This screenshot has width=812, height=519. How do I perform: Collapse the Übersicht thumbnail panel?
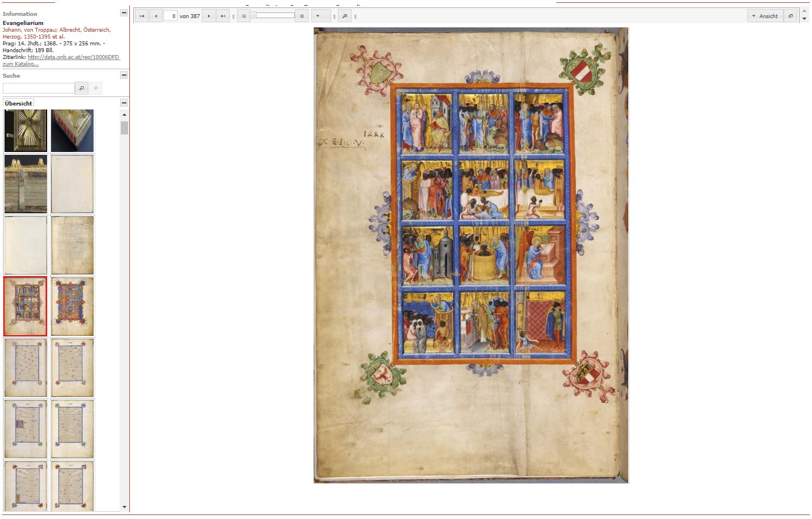point(124,103)
